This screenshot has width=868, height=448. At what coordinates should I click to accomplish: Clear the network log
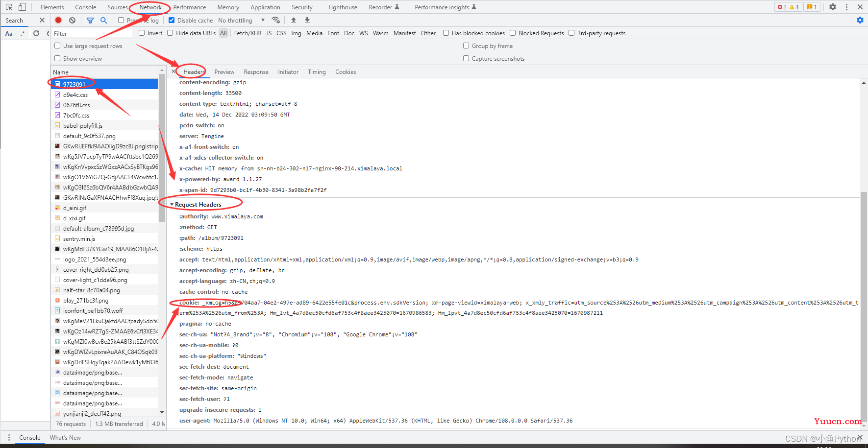coord(73,20)
